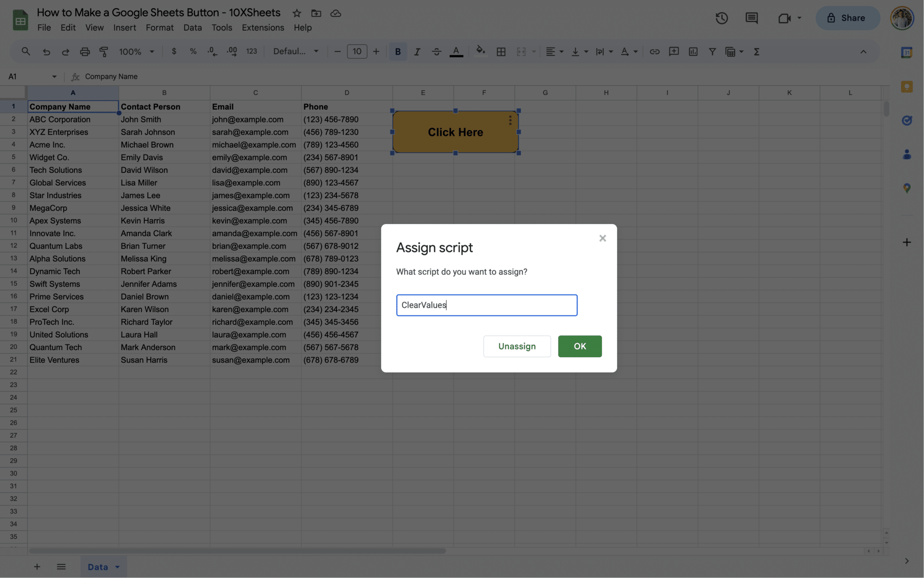Close the Assign script dialog
The image size is (924, 578).
tap(602, 238)
